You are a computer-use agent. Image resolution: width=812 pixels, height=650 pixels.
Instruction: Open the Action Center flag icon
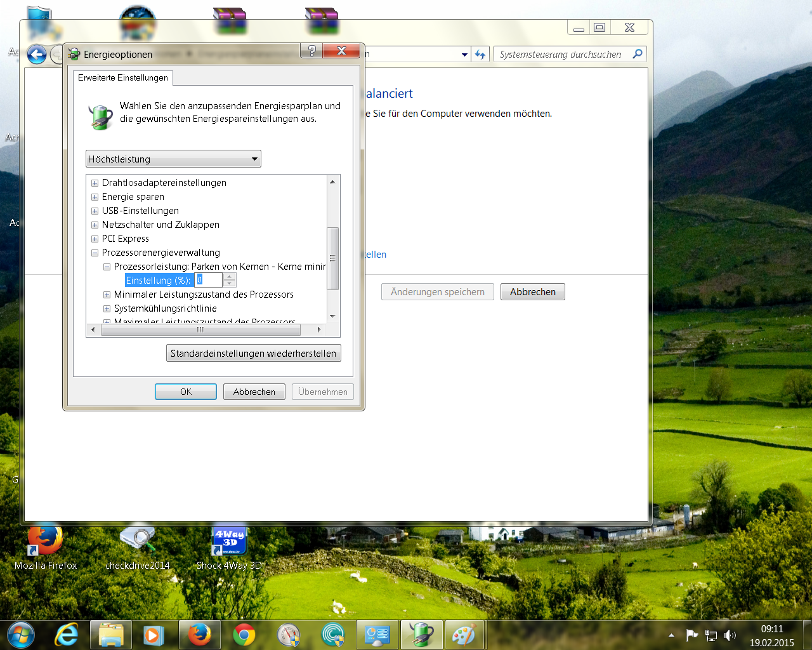pos(691,635)
